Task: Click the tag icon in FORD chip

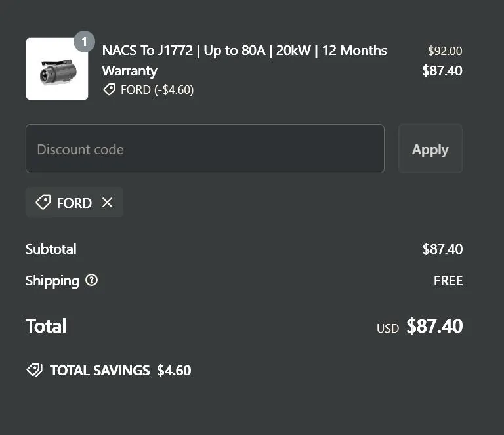Action: pyautogui.click(x=43, y=203)
